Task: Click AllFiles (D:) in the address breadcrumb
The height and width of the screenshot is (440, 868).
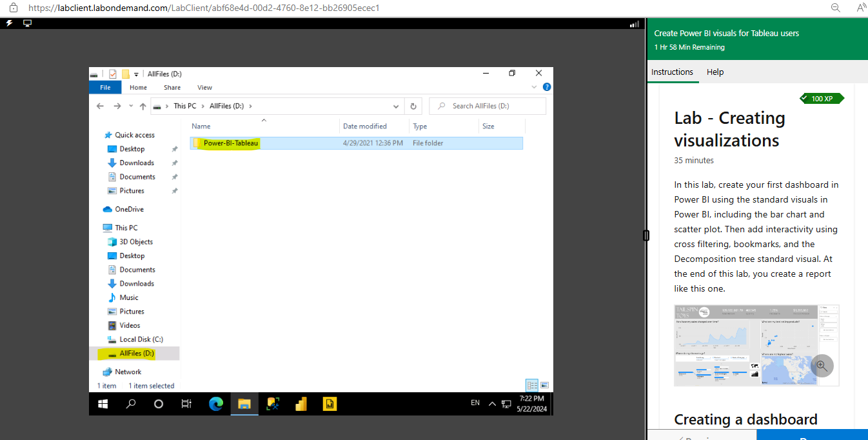Action: coord(227,106)
